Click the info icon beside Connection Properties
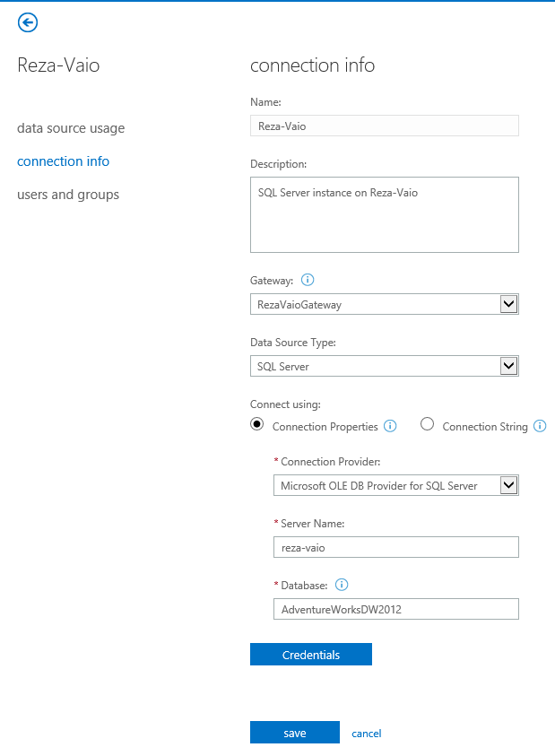The height and width of the screenshot is (756, 555). tap(390, 426)
